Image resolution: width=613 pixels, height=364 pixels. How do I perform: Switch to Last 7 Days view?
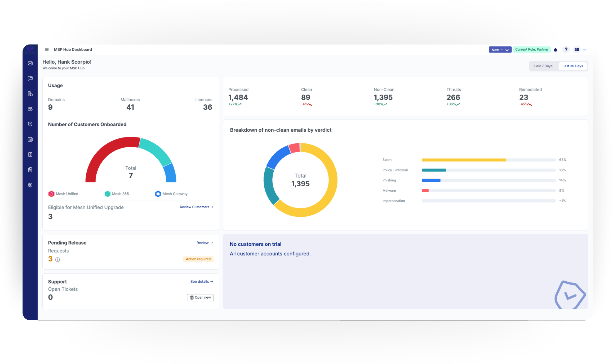tap(543, 66)
